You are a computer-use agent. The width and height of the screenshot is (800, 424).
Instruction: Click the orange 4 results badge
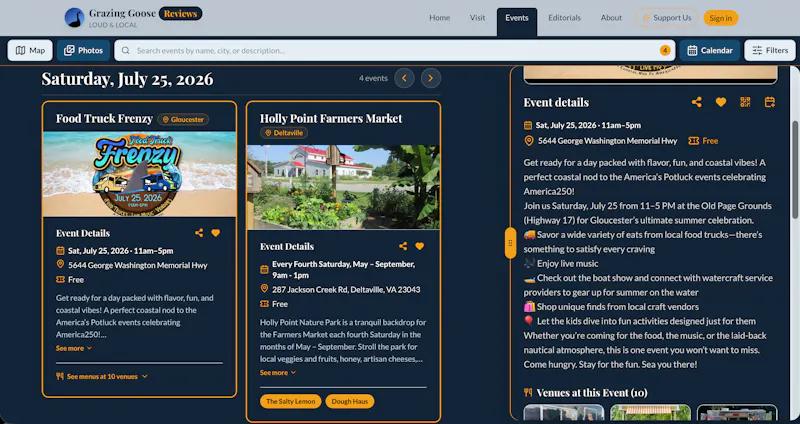click(665, 51)
